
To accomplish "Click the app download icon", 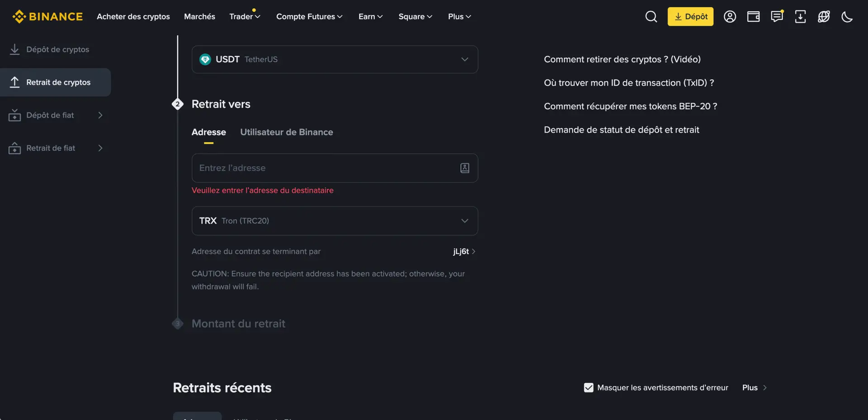I will click(x=800, y=17).
